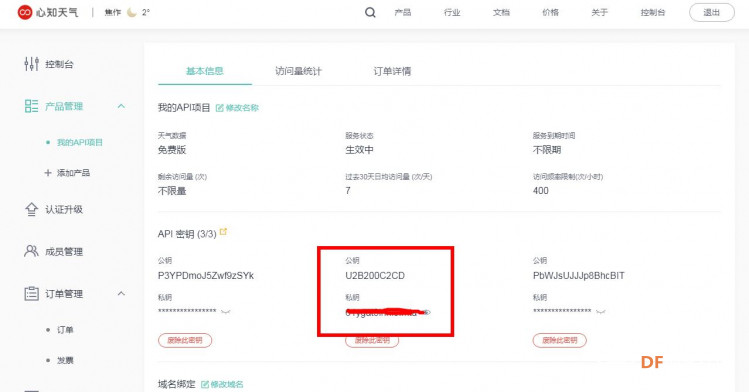Image resolution: width=749 pixels, height=392 pixels.
Task: Open the search magnifier icon
Action: click(x=370, y=12)
